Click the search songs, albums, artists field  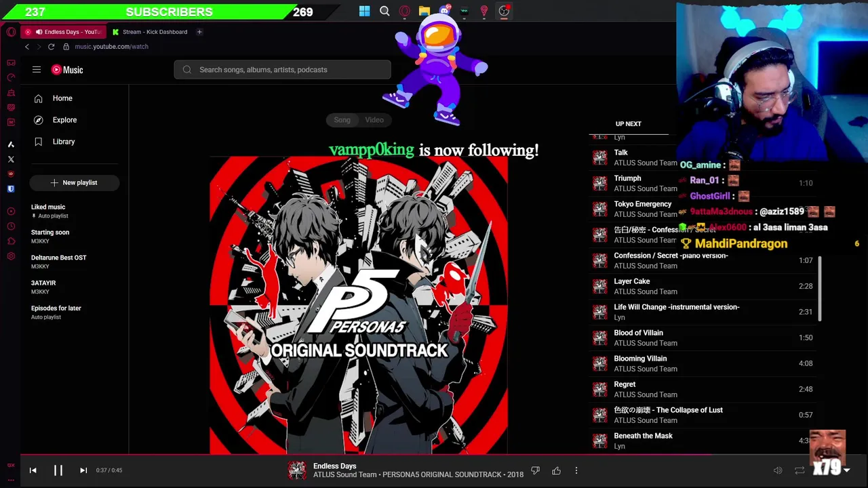click(282, 70)
